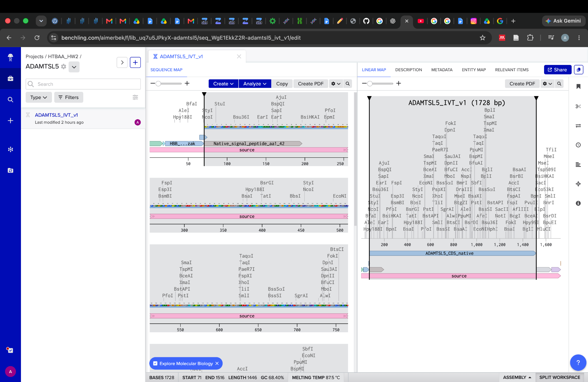Search within the sequence map magnifier
Viewport: 588px width, 382px height.
tap(348, 84)
